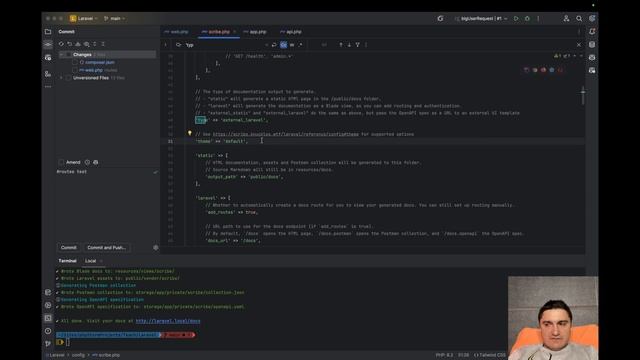Click the commit message text area
Screen dimensions: 640x360
point(107,204)
